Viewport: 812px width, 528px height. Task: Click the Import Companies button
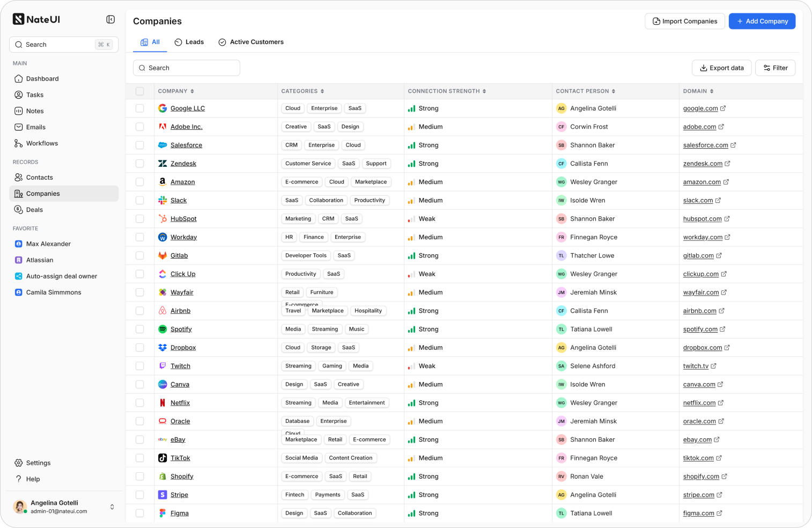tap(685, 21)
